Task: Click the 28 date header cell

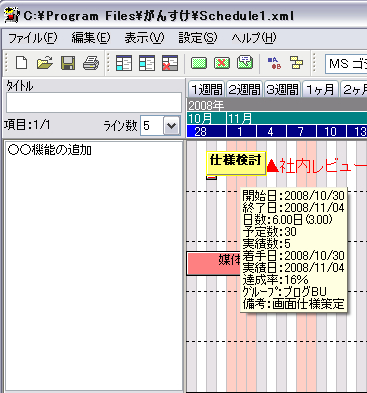Action: point(206,131)
